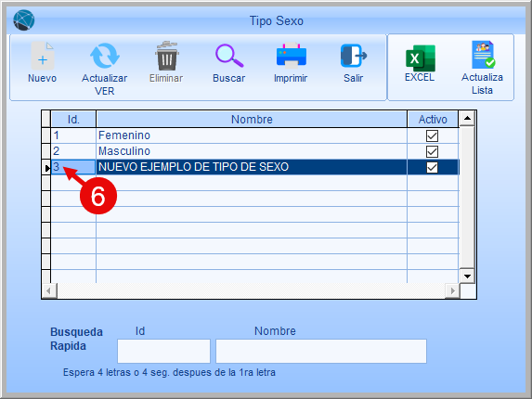
Task: Toggle the Activo checkbox for Masculino
Action: tap(432, 151)
